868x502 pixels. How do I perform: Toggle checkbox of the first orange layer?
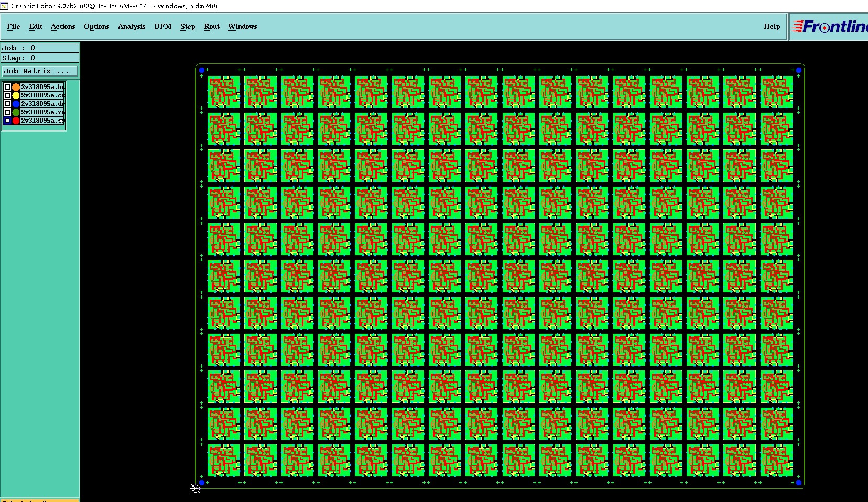(7, 87)
